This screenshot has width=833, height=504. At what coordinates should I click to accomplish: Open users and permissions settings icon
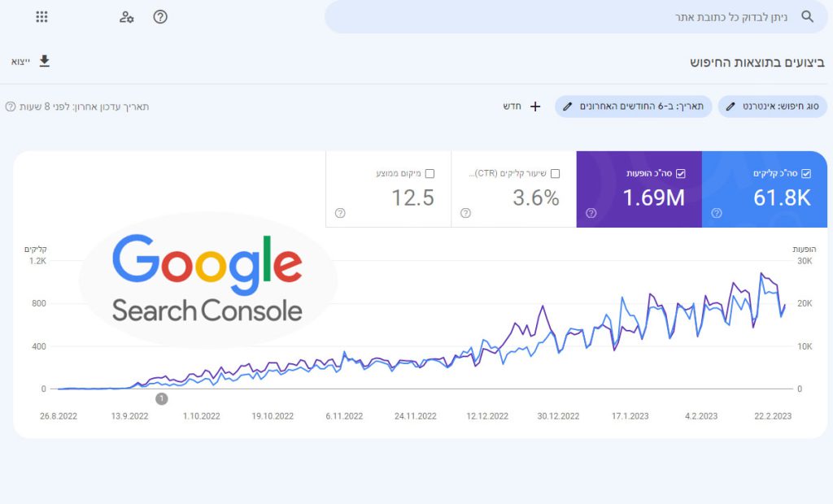(126, 17)
